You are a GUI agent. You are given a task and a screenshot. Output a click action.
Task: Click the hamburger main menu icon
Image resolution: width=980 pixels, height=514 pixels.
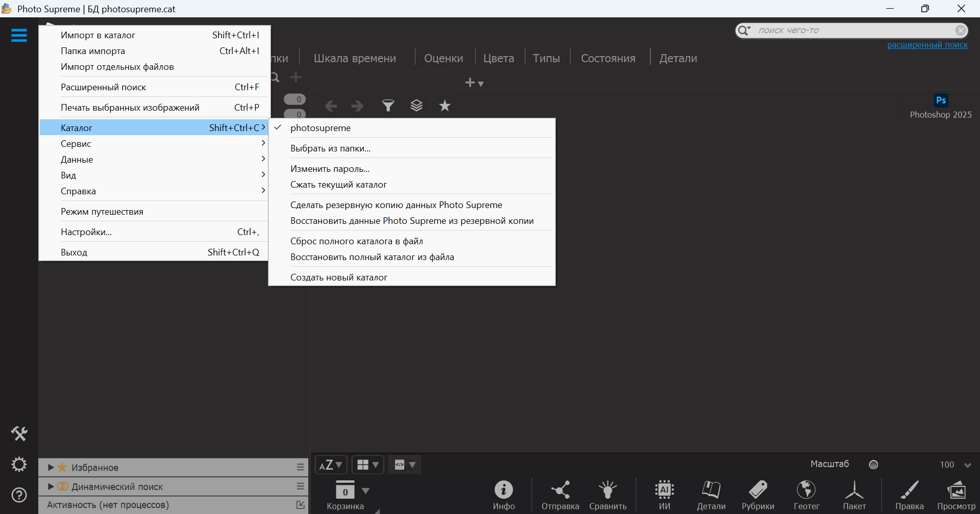tap(19, 35)
